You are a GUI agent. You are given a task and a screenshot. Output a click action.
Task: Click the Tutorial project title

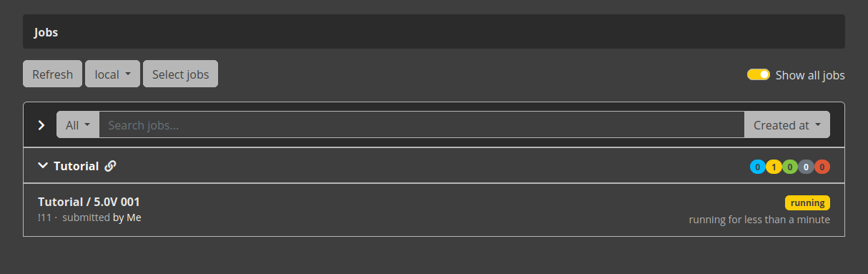(x=76, y=166)
